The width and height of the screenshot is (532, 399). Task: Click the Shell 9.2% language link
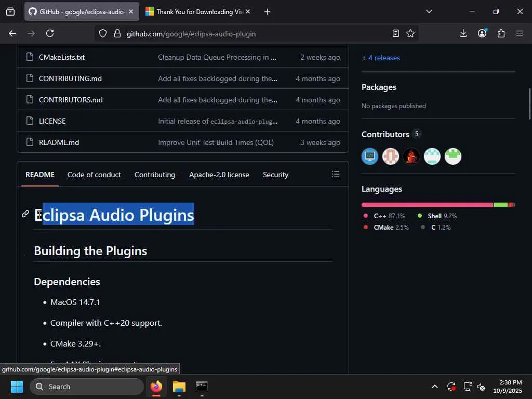(x=437, y=216)
